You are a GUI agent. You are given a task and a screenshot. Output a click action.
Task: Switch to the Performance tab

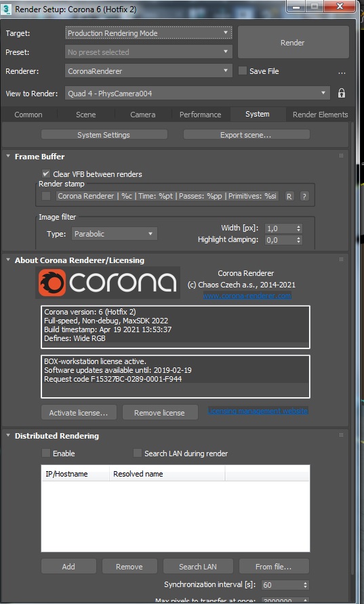200,115
